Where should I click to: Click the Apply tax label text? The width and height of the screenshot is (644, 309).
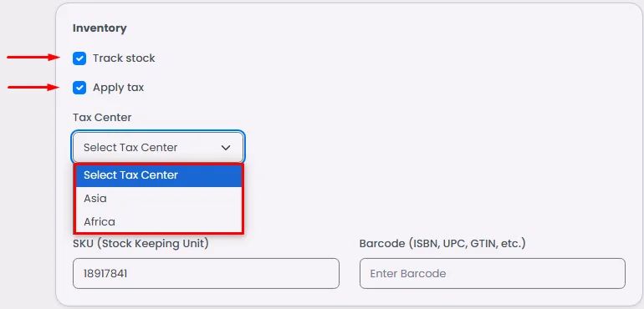click(x=118, y=88)
